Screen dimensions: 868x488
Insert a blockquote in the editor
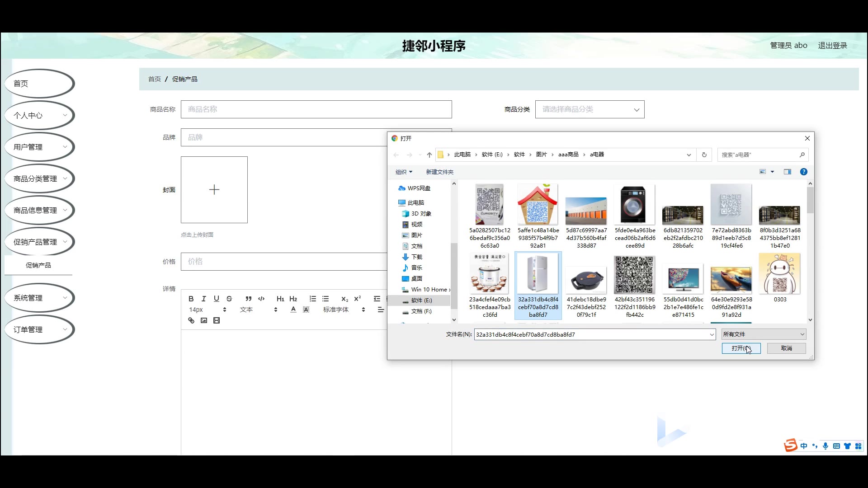[x=248, y=299]
